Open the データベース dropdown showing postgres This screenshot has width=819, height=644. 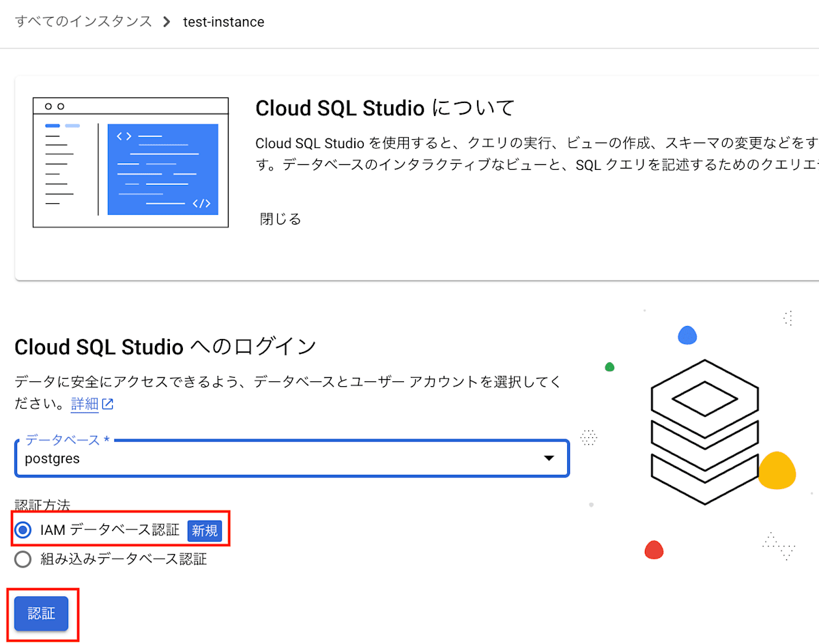291,458
